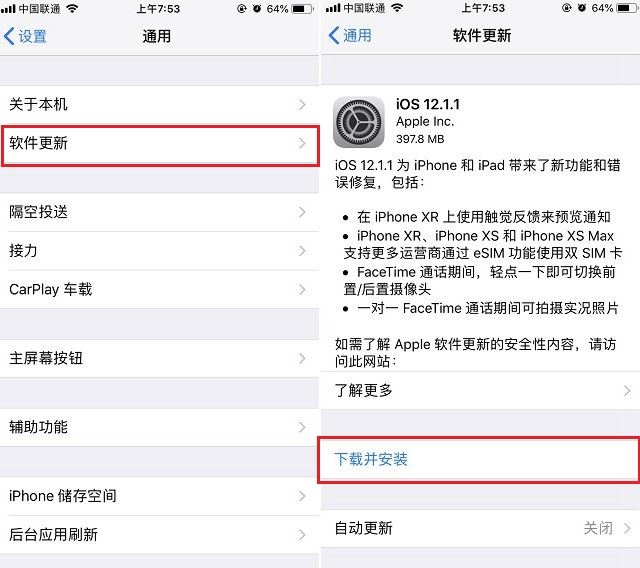Open the 隔空投送 menu item
Screen dimensions: 640x568
[159, 212]
